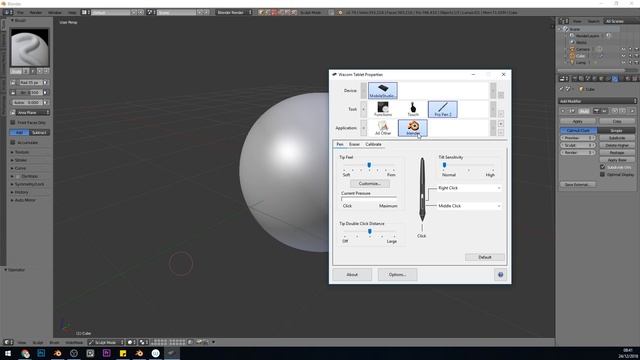The image size is (640, 360).
Task: Select the MobileStudio device icon
Action: (x=382, y=90)
